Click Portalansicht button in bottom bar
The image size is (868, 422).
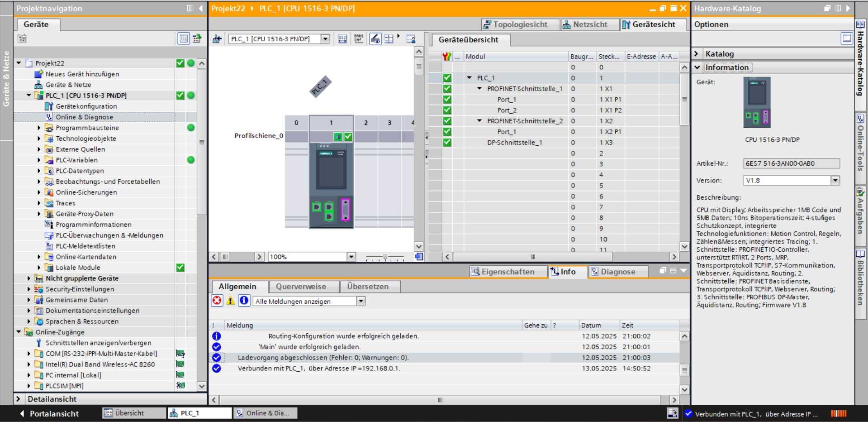click(x=49, y=413)
